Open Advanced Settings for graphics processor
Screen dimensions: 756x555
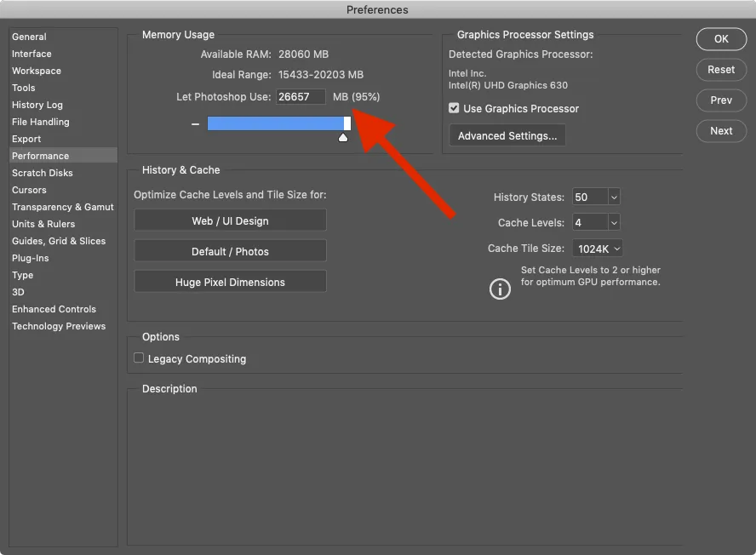pos(507,136)
